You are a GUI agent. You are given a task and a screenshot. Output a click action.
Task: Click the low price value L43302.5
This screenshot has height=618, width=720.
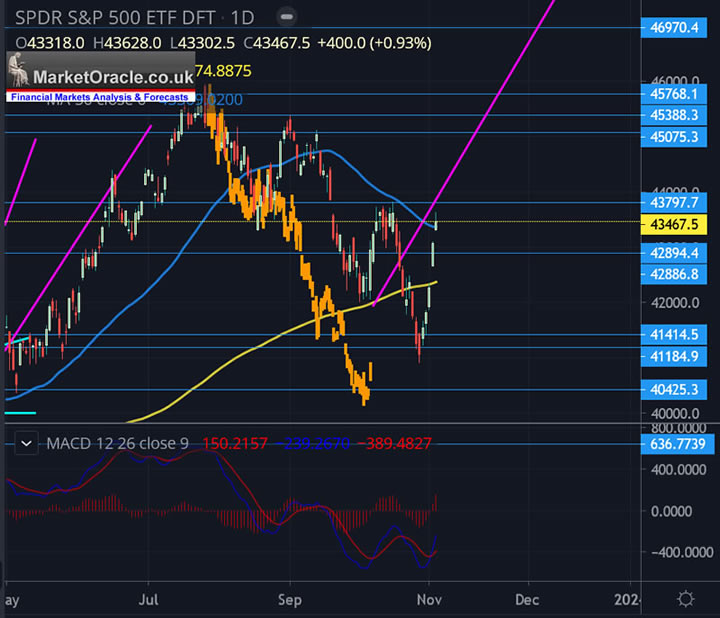click(x=202, y=43)
